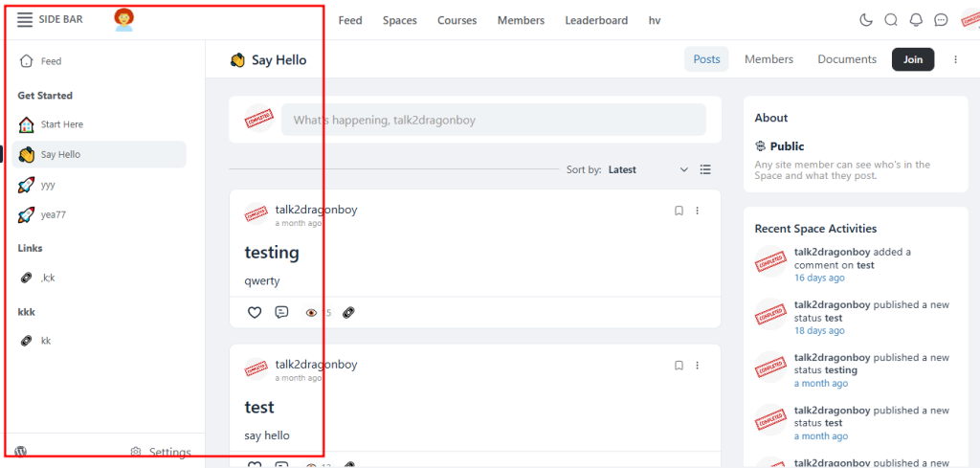Click the comment icon on the "testing" post
The image size is (980, 468).
(281, 312)
